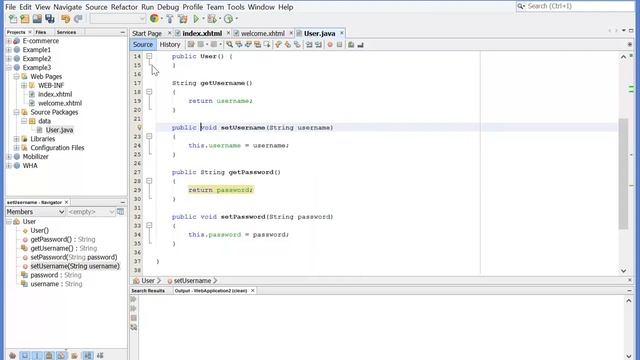
Task: Click the Shift Line Left icon
Action: click(x=309, y=44)
